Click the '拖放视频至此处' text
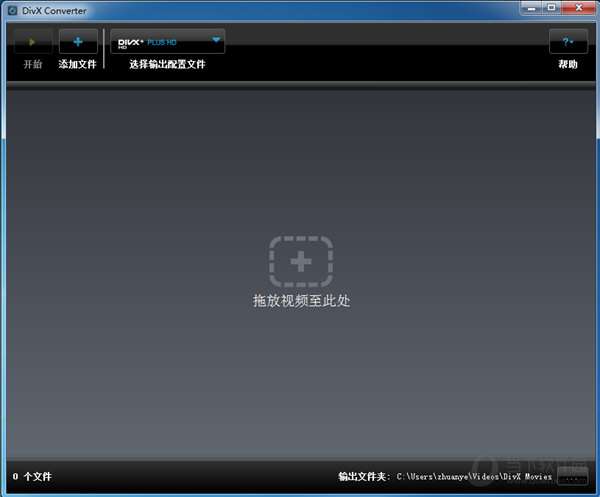600x497 pixels. (301, 301)
